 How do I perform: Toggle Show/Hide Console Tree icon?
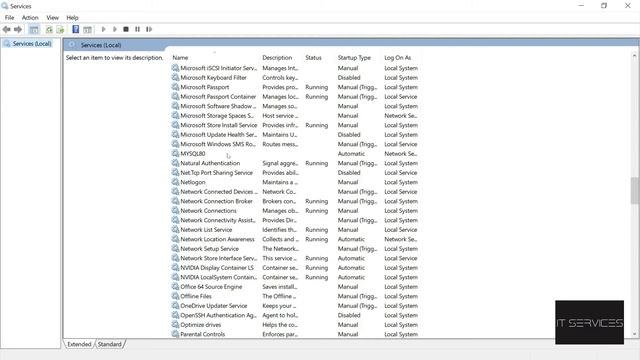point(34,29)
